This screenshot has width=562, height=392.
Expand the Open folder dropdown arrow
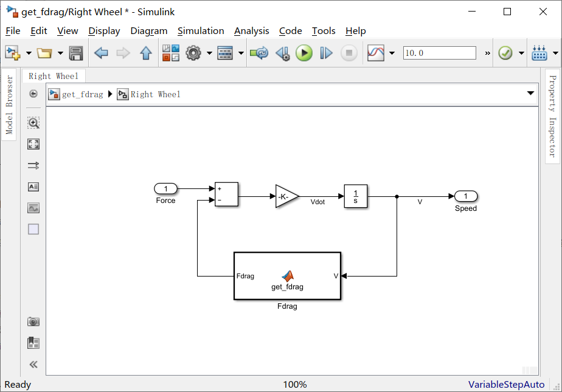point(60,53)
